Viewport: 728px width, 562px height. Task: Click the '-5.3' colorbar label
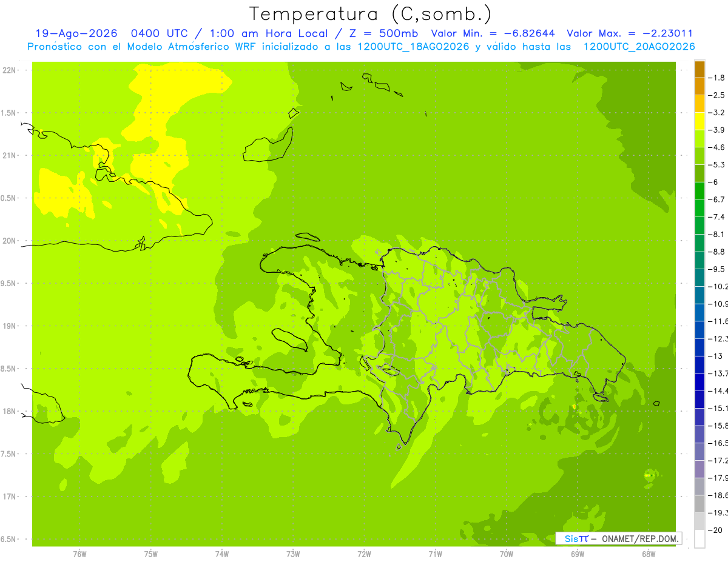tap(716, 165)
